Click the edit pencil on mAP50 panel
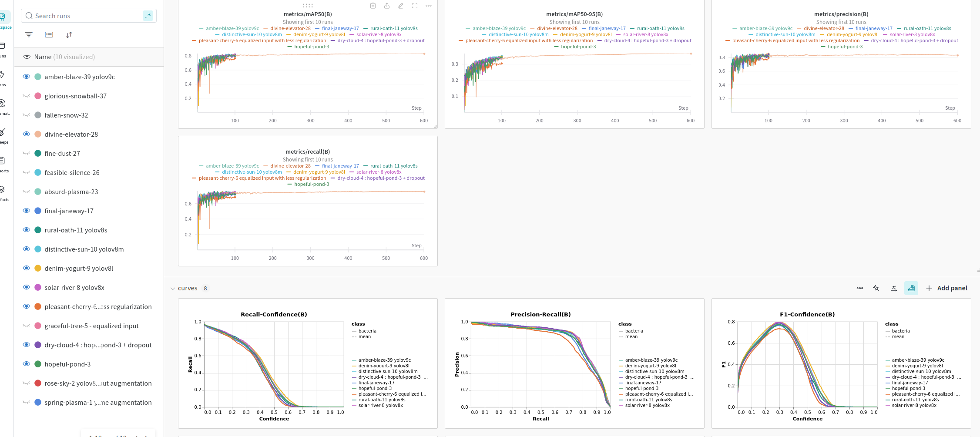This screenshot has height=437, width=980. 401,6
